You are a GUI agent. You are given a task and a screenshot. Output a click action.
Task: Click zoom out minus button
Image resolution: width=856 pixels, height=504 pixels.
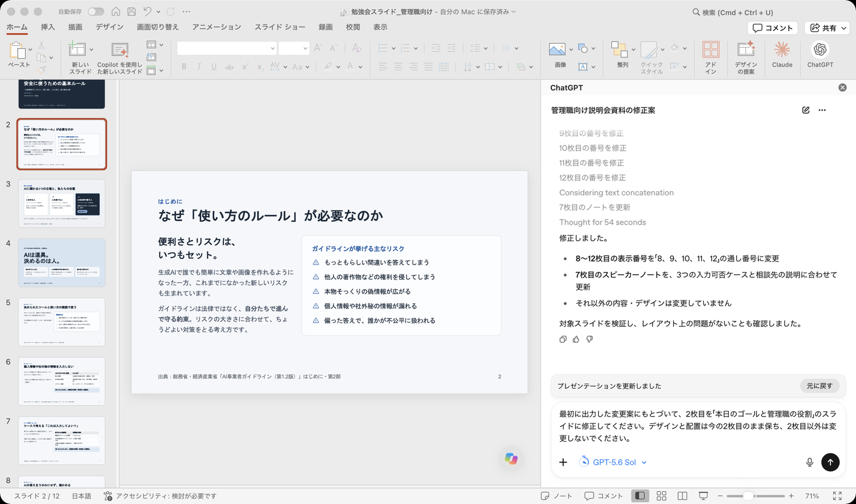(x=720, y=496)
